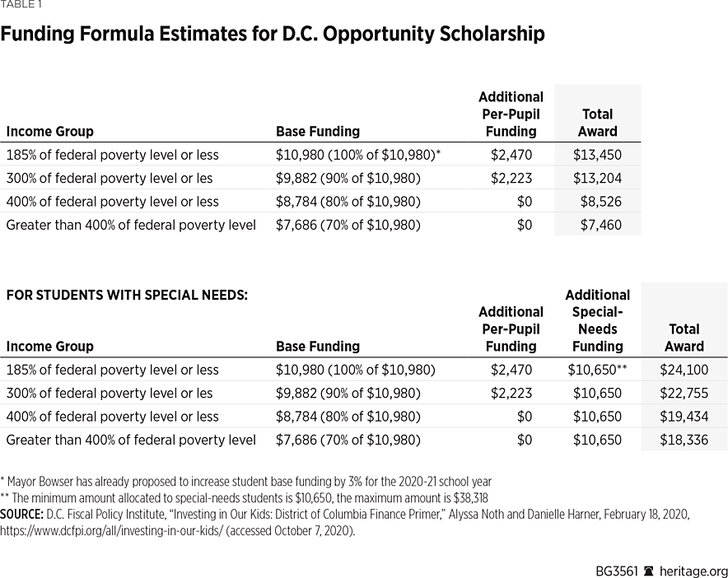Click the TABLE 1 label
Screen dimensions: 728x578
tap(21, 4)
